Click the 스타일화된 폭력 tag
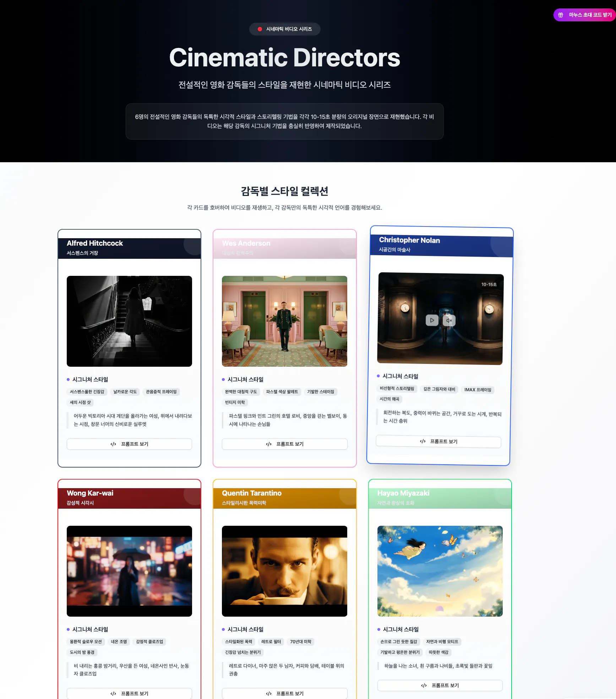The height and width of the screenshot is (699, 616). click(x=239, y=642)
